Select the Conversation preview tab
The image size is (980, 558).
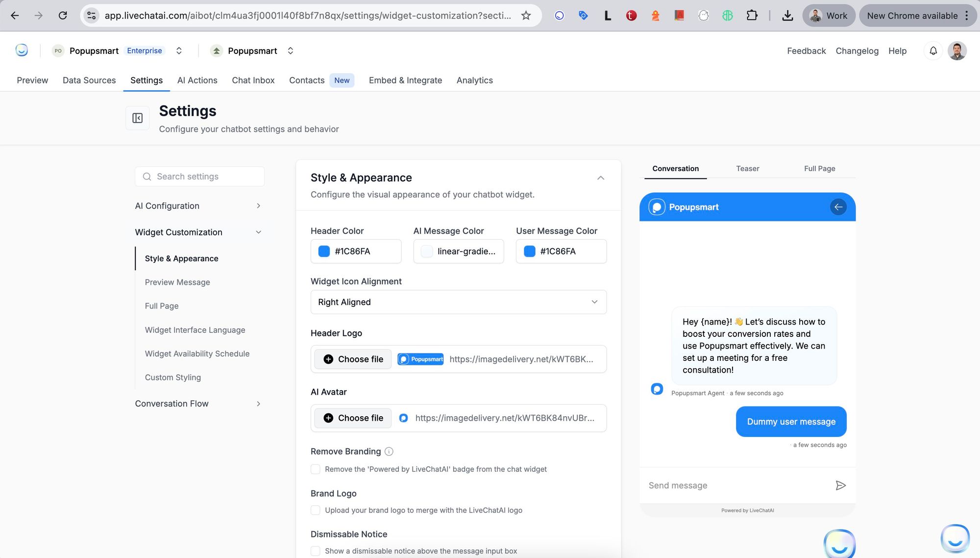(675, 169)
